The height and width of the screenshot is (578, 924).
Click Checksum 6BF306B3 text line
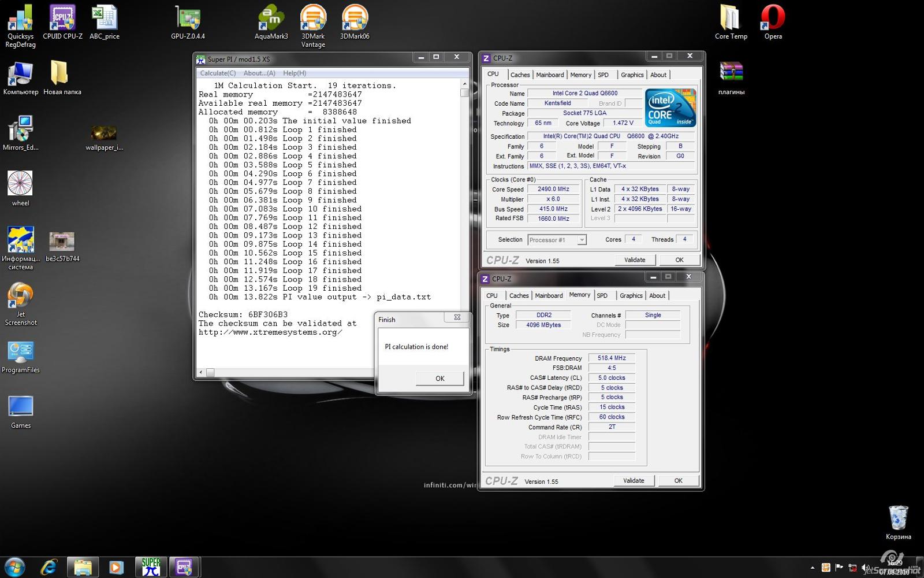pos(243,315)
